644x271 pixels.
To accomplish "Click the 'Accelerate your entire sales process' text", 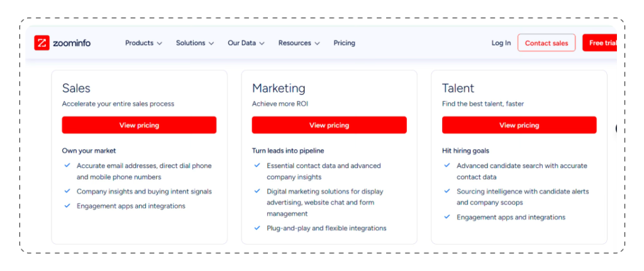I will click(x=118, y=104).
